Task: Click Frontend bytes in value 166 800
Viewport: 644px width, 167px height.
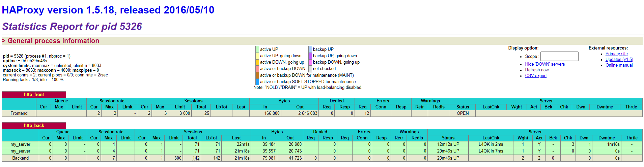Action: (272, 113)
